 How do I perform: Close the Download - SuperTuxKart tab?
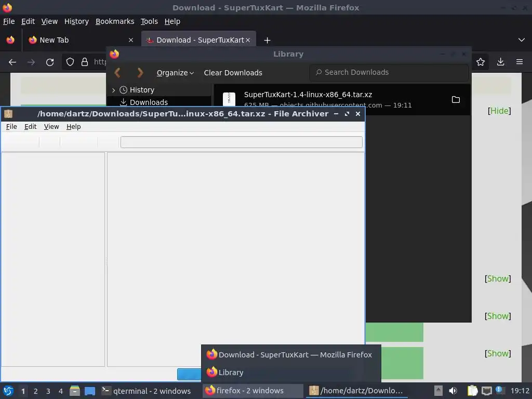click(x=248, y=40)
